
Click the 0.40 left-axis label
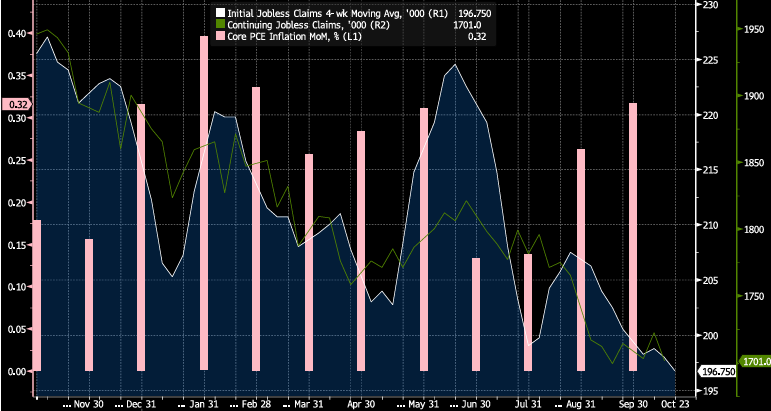(x=16, y=33)
